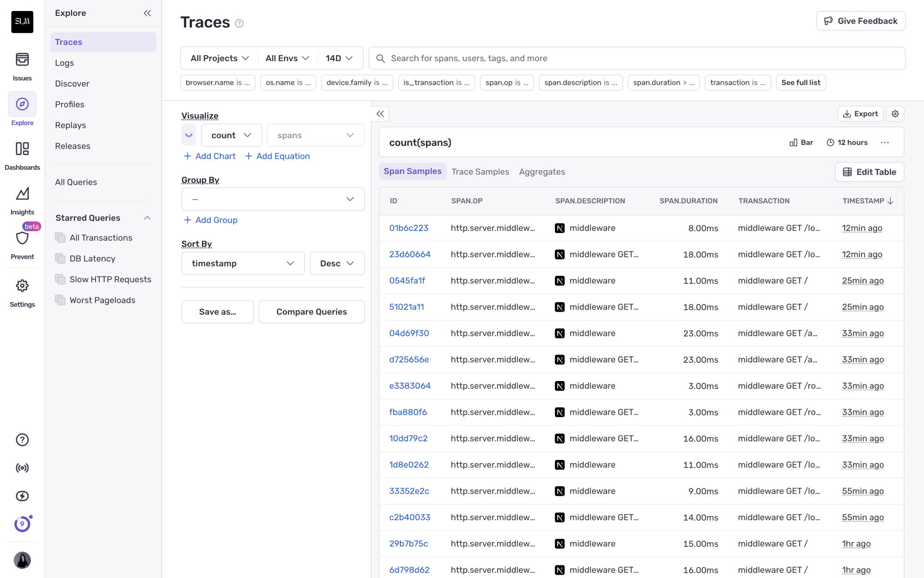
Task: Open the count aggregate function dropdown
Action: [x=231, y=135]
